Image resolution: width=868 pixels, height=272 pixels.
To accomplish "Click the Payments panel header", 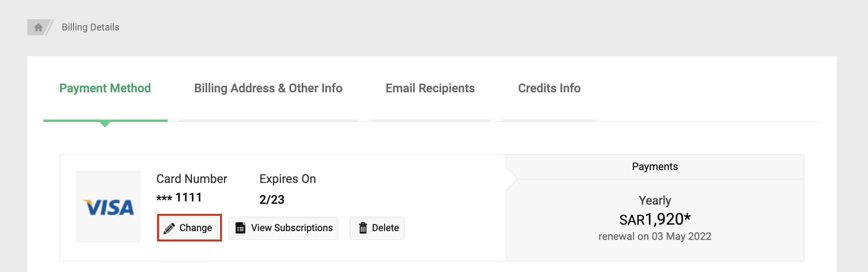I will point(655,166).
